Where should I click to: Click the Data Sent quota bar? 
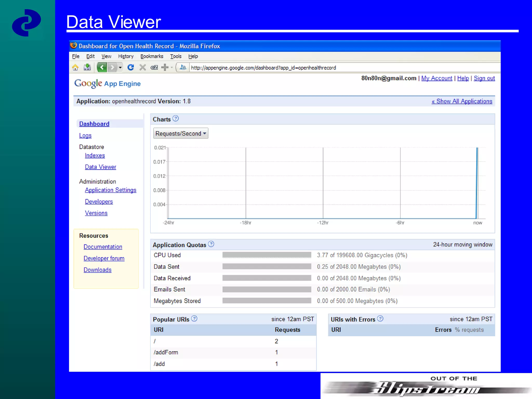point(267,266)
